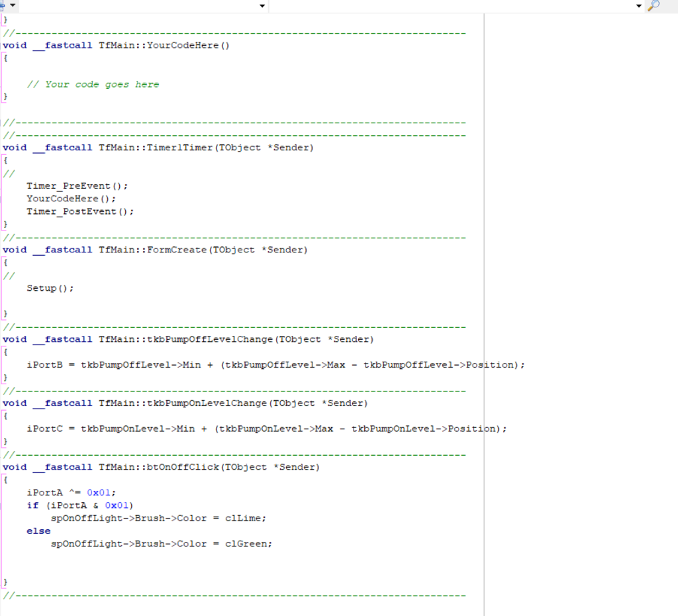The width and height of the screenshot is (678, 616).
Task: Click the Timer_PreEvent() call line
Action: click(x=77, y=185)
